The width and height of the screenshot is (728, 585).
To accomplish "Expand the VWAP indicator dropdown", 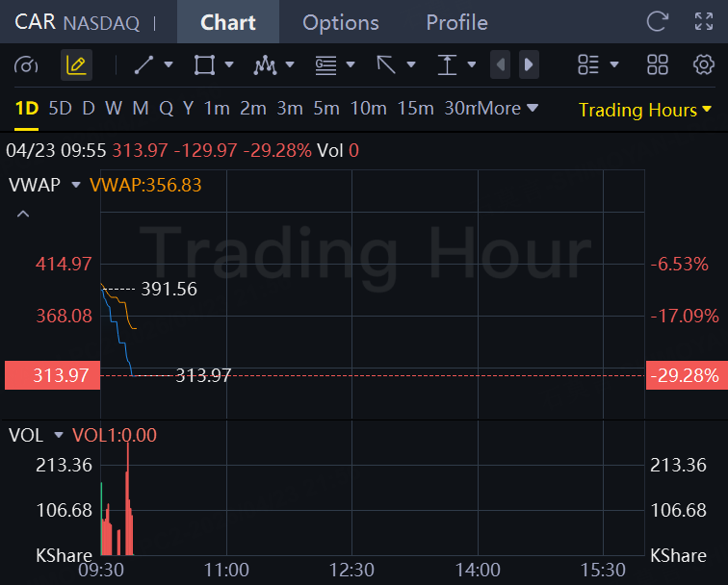I will tap(76, 185).
